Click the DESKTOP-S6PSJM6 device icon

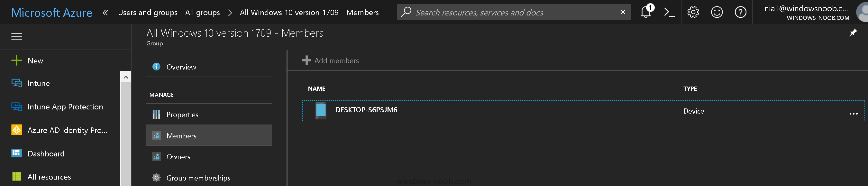point(321,110)
